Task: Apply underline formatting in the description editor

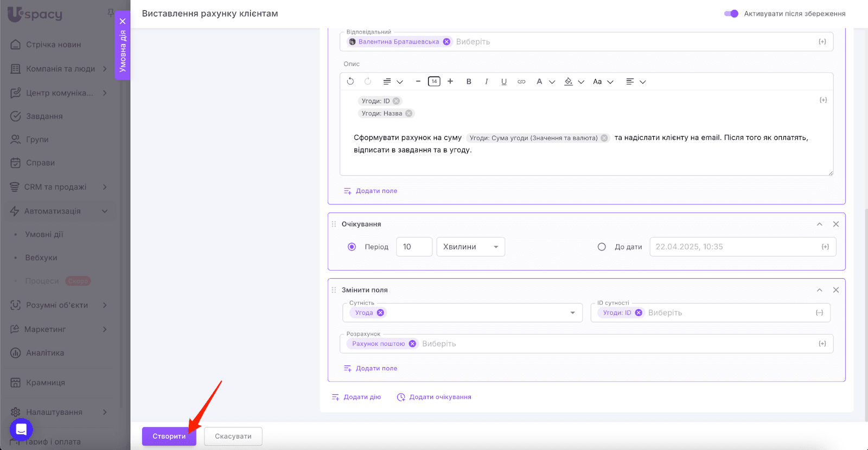Action: click(504, 81)
